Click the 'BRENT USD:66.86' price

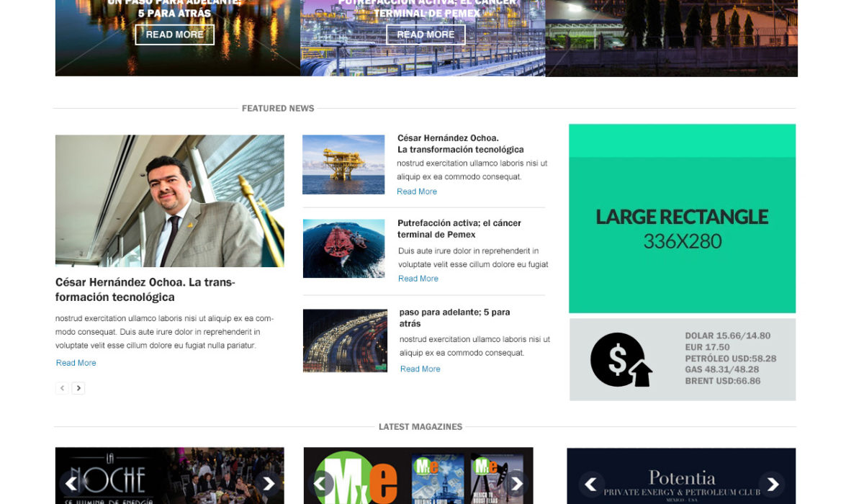click(723, 381)
